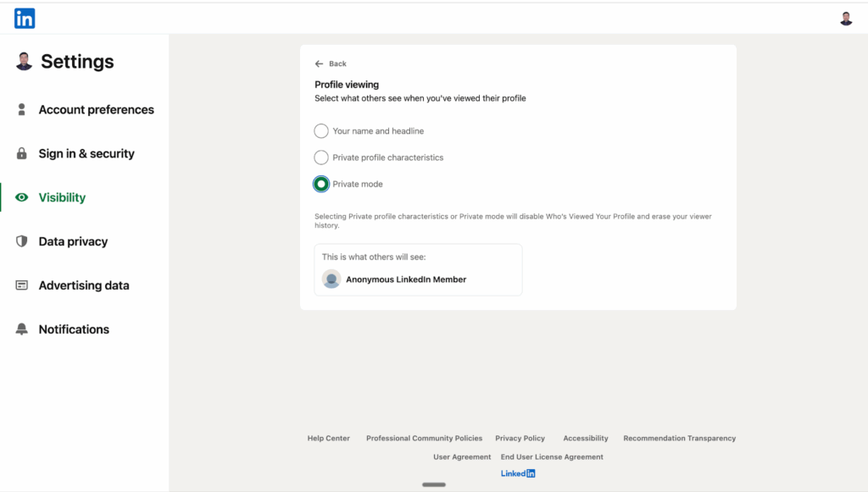The image size is (868, 492).
Task: Click the LinkedIn logo in the footer
Action: coord(518,473)
